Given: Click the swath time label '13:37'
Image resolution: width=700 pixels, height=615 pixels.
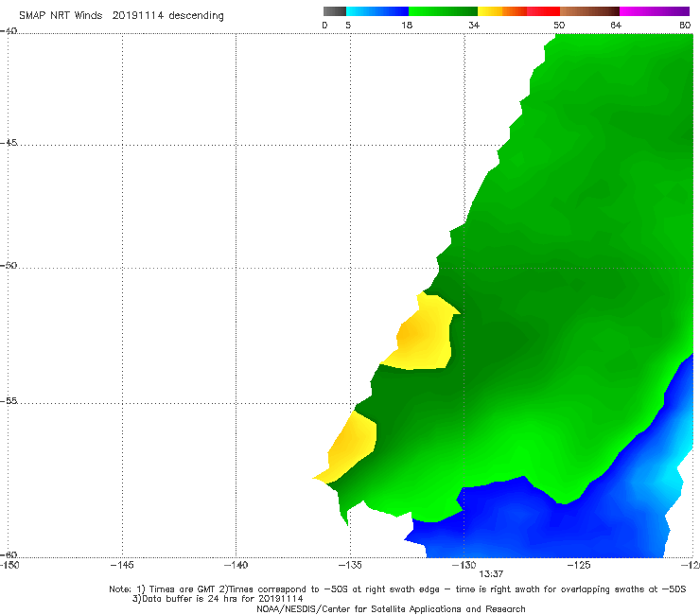Looking at the screenshot, I should 491,574.
